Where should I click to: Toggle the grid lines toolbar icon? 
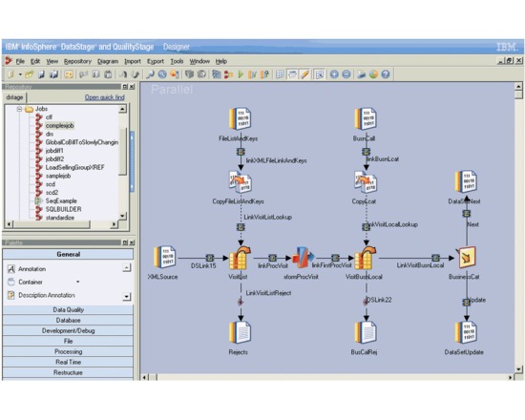280,74
